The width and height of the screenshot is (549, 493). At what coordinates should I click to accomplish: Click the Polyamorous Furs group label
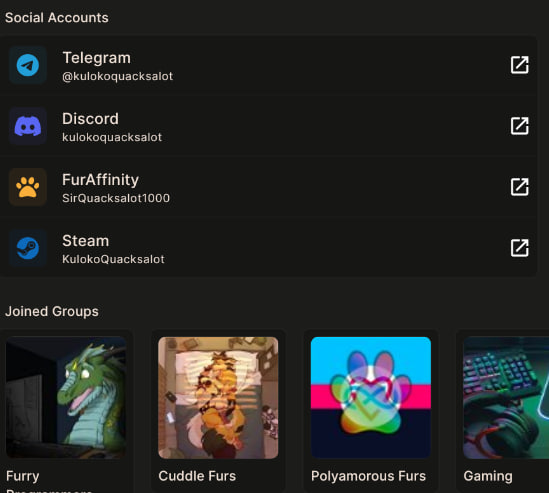click(x=368, y=476)
